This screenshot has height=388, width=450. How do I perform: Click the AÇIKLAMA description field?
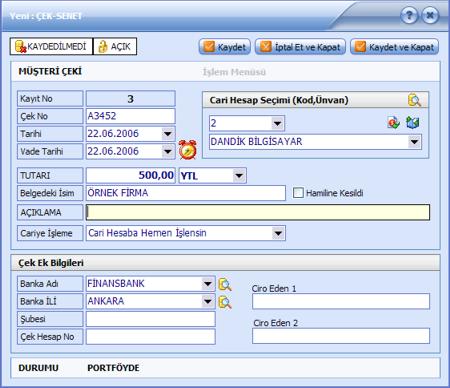258,212
